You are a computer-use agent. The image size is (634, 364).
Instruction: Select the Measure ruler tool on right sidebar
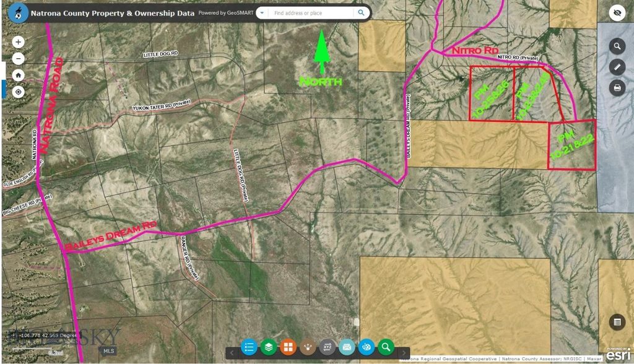click(617, 66)
